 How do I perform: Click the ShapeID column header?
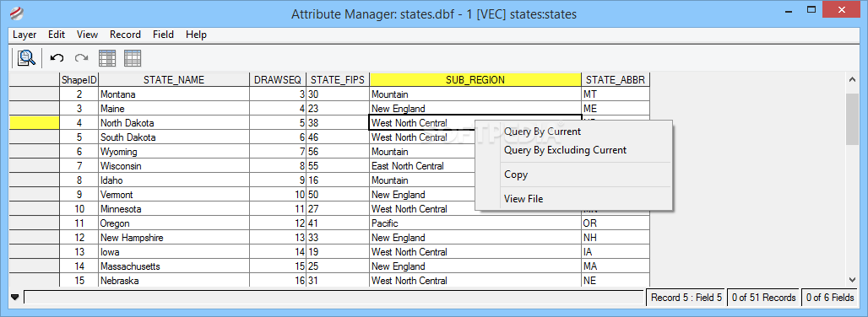pyautogui.click(x=79, y=79)
